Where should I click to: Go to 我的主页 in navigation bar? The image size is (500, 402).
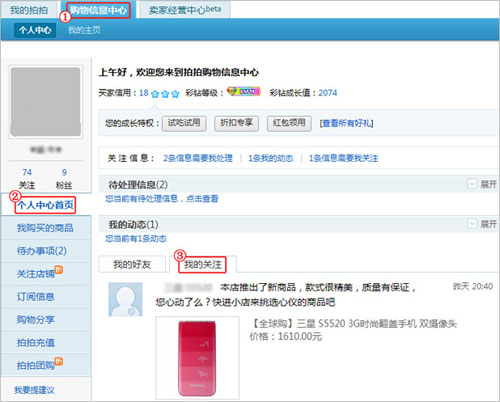pyautogui.click(x=84, y=30)
